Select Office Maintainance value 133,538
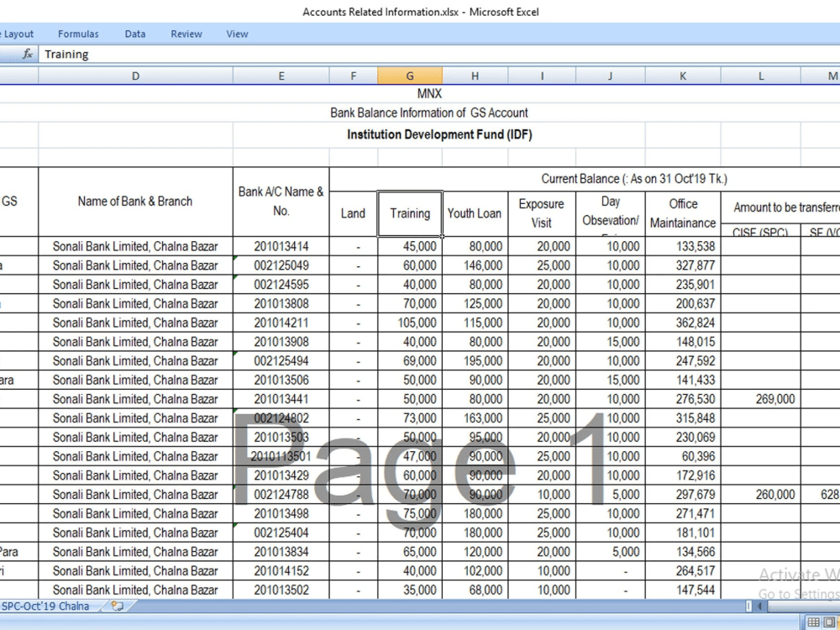This screenshot has height=630, width=840. click(683, 246)
